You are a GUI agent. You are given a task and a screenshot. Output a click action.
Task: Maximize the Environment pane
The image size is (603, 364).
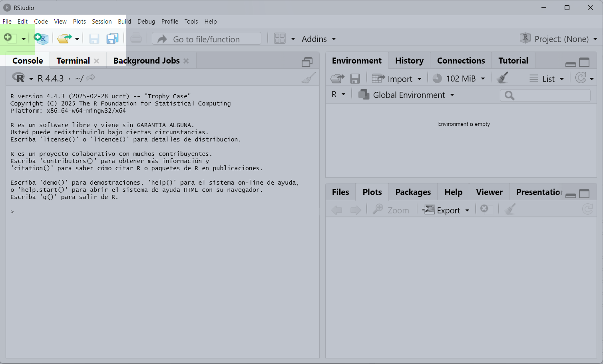(584, 62)
